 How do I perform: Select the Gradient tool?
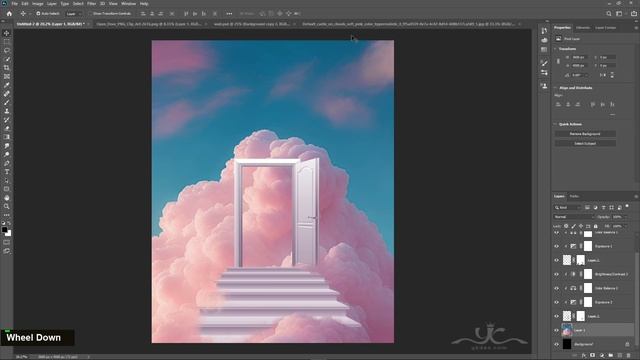point(7,137)
